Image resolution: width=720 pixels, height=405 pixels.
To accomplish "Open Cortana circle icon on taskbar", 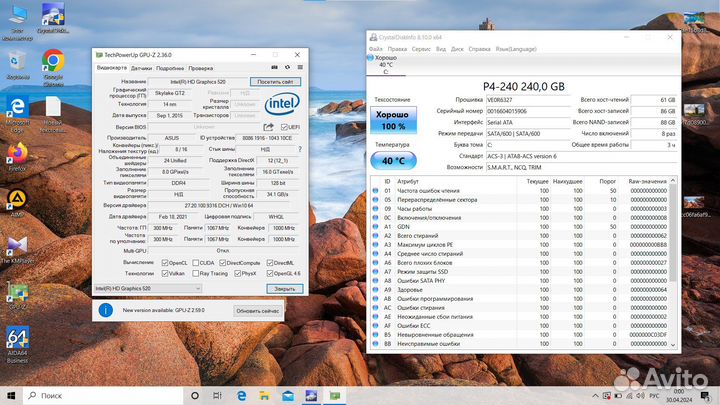I will [x=195, y=395].
